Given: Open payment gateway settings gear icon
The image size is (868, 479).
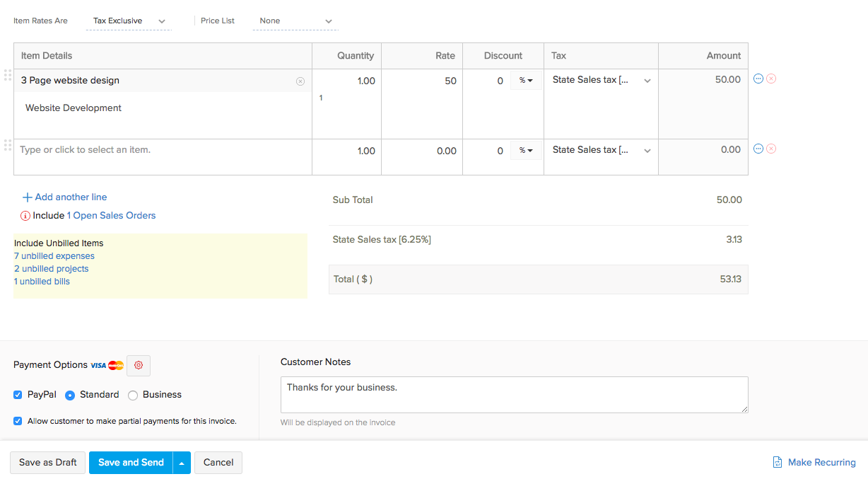Looking at the screenshot, I should [x=139, y=365].
